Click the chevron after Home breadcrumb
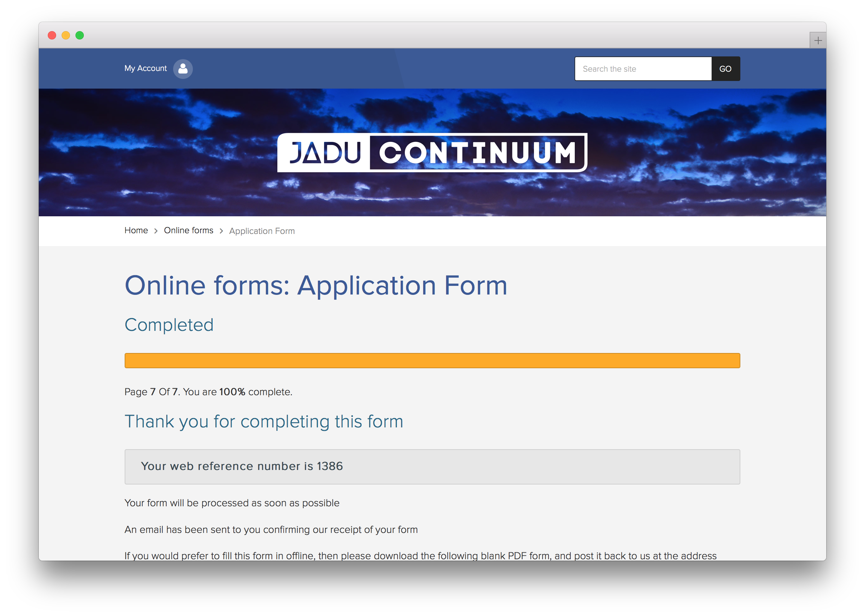 tap(156, 231)
